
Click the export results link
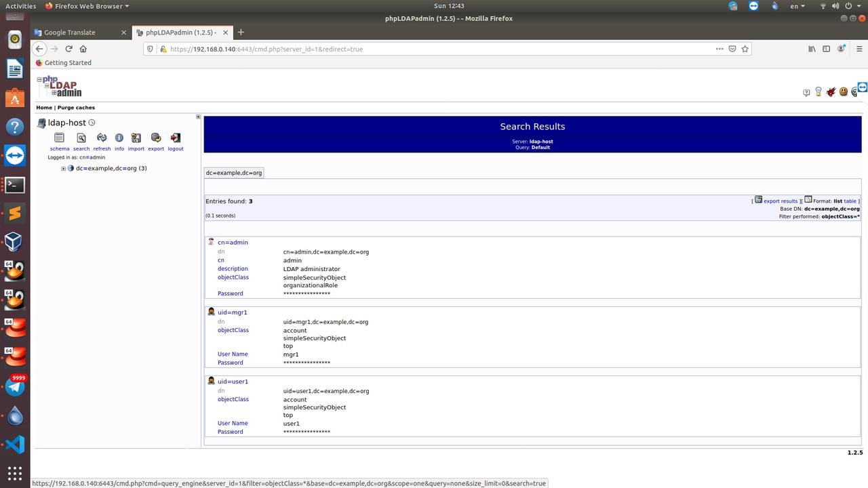[x=780, y=201]
